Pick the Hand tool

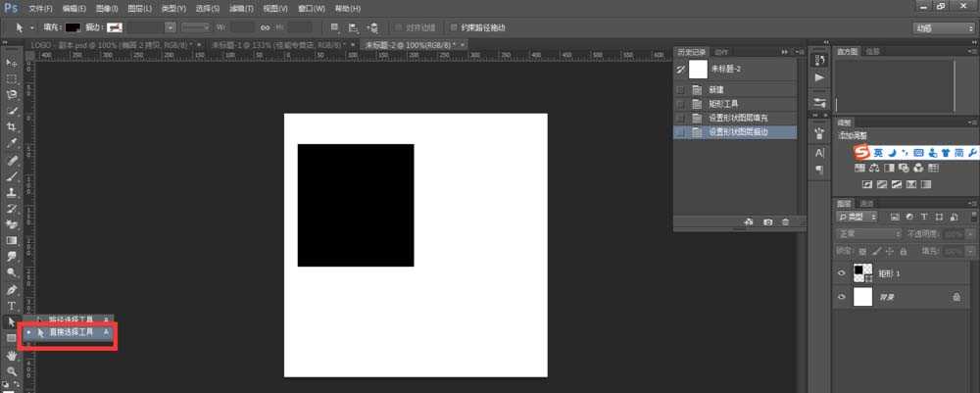pos(12,356)
